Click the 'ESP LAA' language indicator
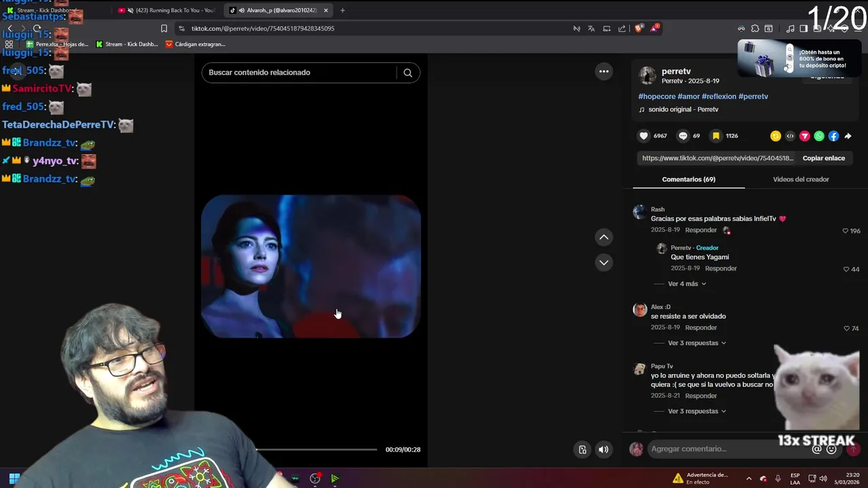 point(795,479)
